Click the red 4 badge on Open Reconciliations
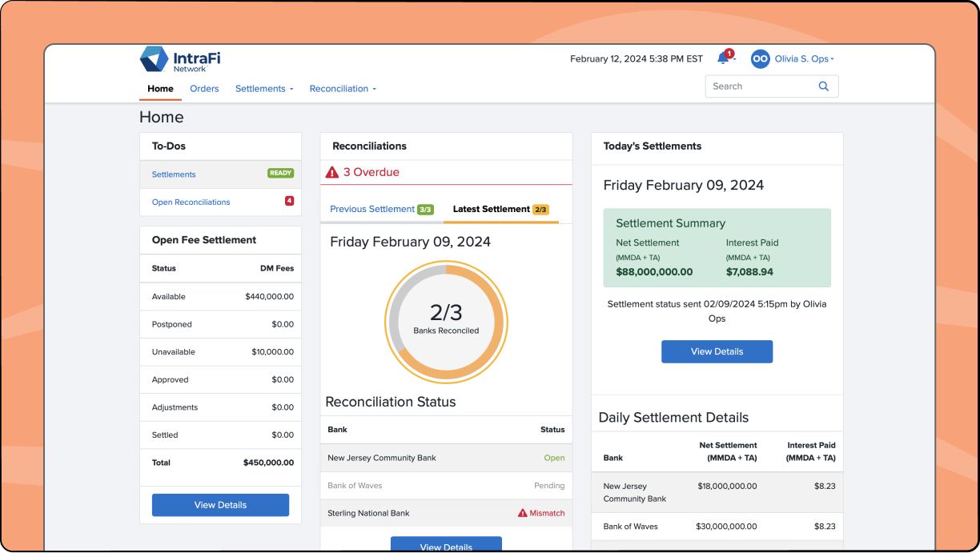Screen dimensions: 980x553 [289, 201]
